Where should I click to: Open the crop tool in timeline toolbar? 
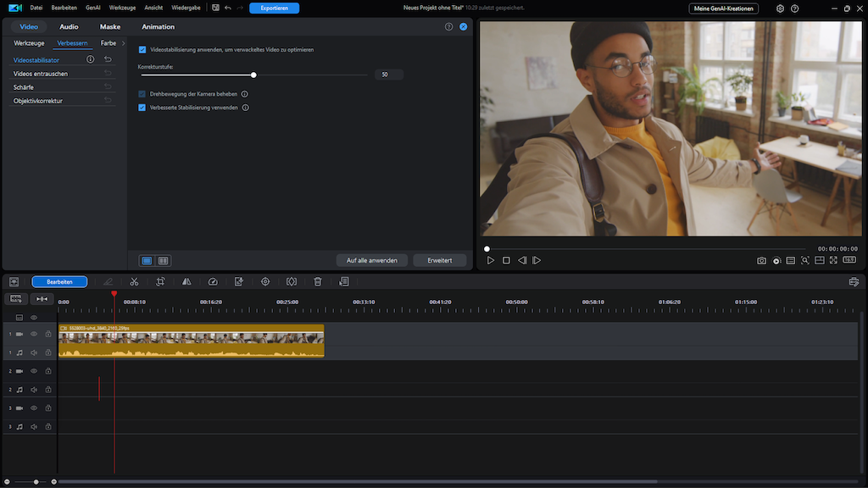[x=160, y=281]
